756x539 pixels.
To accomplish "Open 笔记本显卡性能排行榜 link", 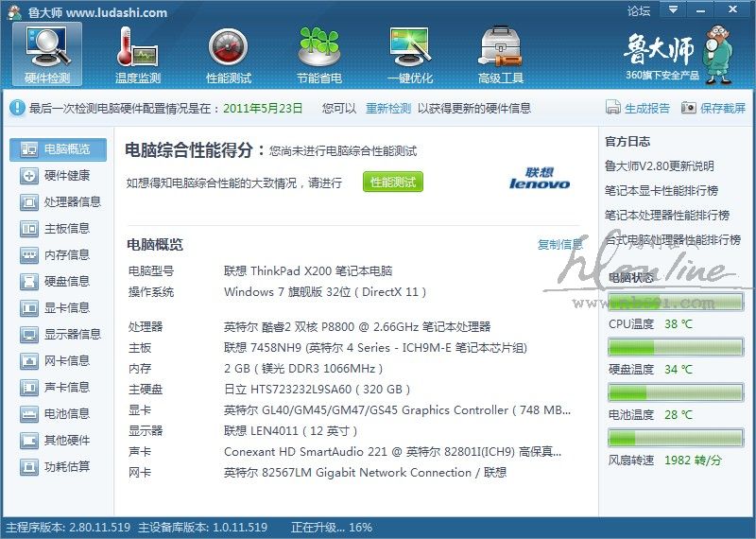I will [x=661, y=191].
